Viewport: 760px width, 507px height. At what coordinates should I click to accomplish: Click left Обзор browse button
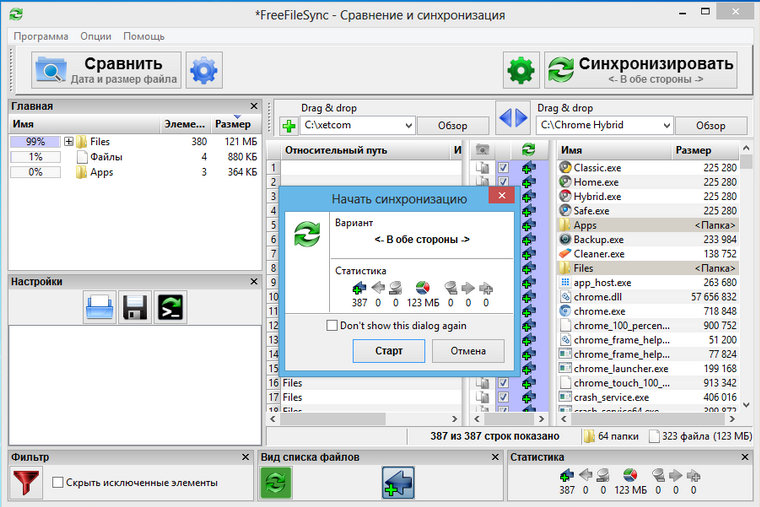click(x=453, y=126)
